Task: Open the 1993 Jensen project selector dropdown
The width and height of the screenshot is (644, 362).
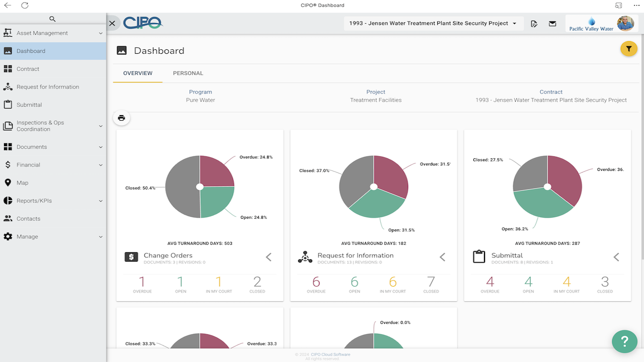Action: click(434, 23)
